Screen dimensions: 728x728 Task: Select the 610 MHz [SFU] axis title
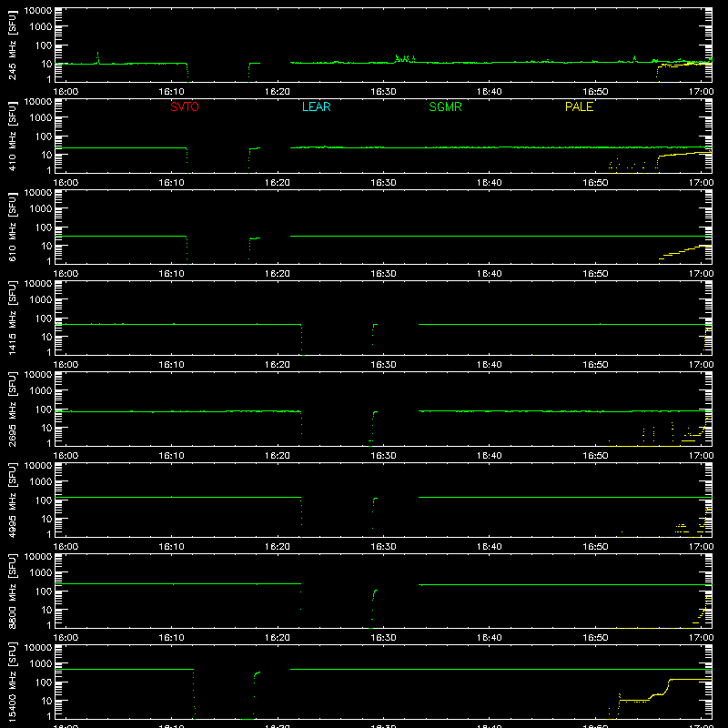point(13,227)
